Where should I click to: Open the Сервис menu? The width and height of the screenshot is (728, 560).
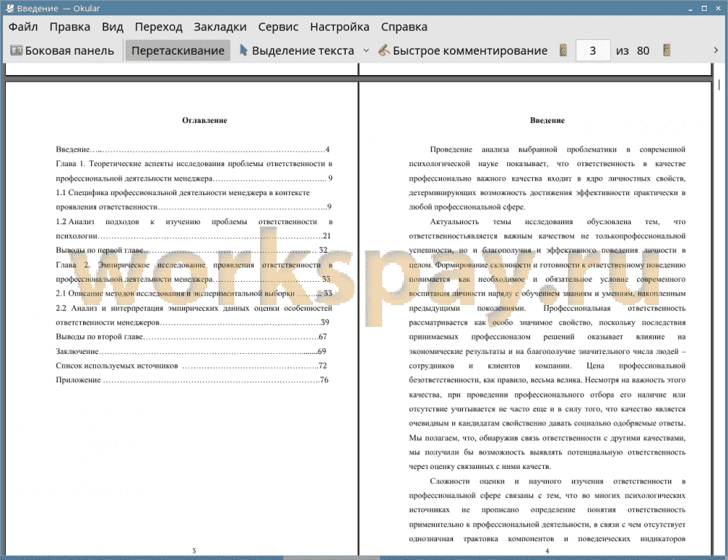[278, 27]
